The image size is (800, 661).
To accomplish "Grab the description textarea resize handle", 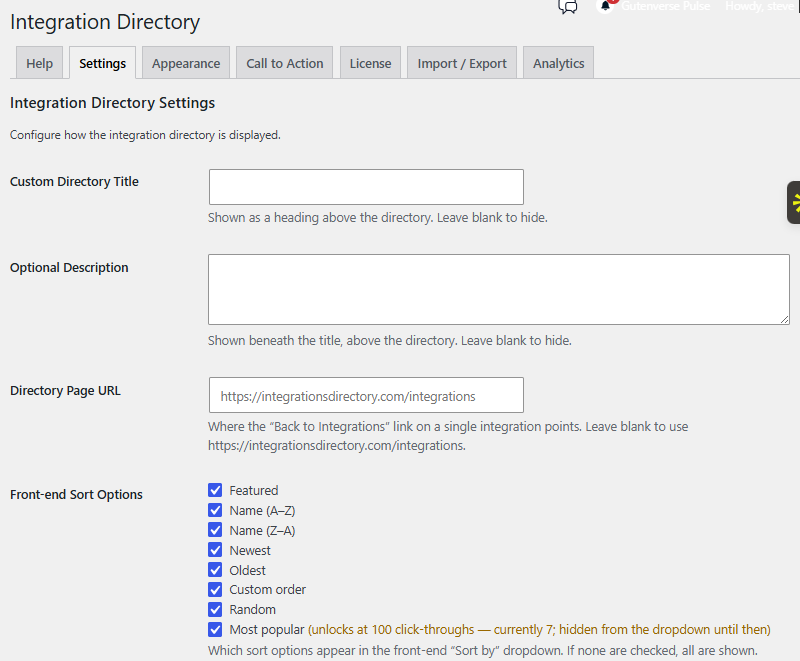I will point(785,319).
